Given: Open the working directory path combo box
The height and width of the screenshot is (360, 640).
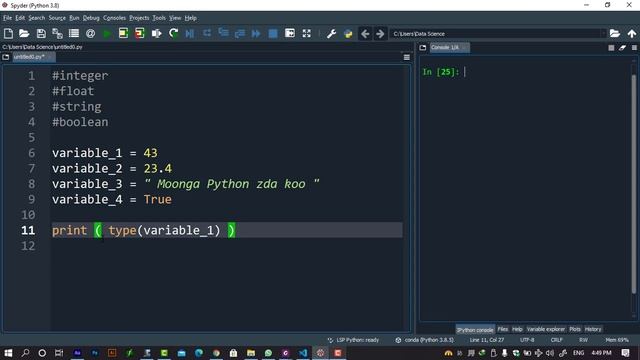Looking at the screenshot, I should coord(498,33).
